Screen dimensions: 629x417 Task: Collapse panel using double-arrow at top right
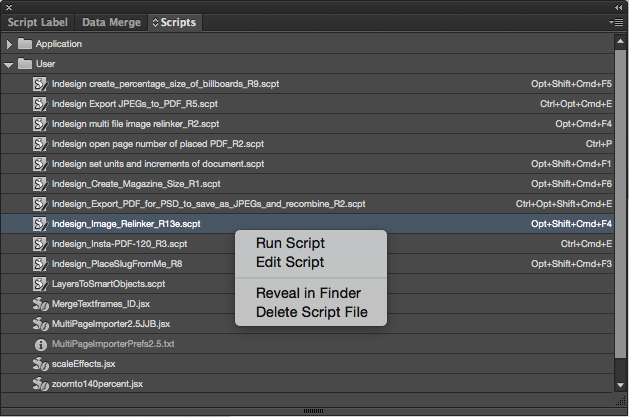(618, 7)
